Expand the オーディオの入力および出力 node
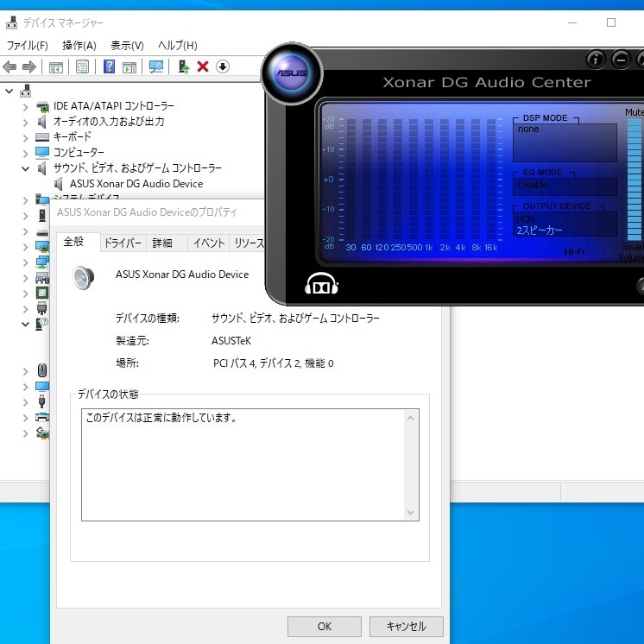This screenshot has height=644, width=644. 25,123
